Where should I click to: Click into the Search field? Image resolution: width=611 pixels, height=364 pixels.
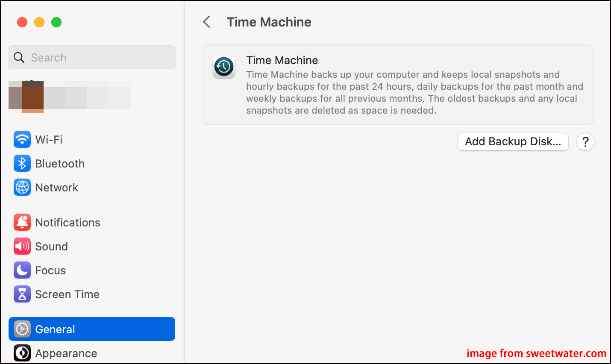[x=98, y=58]
